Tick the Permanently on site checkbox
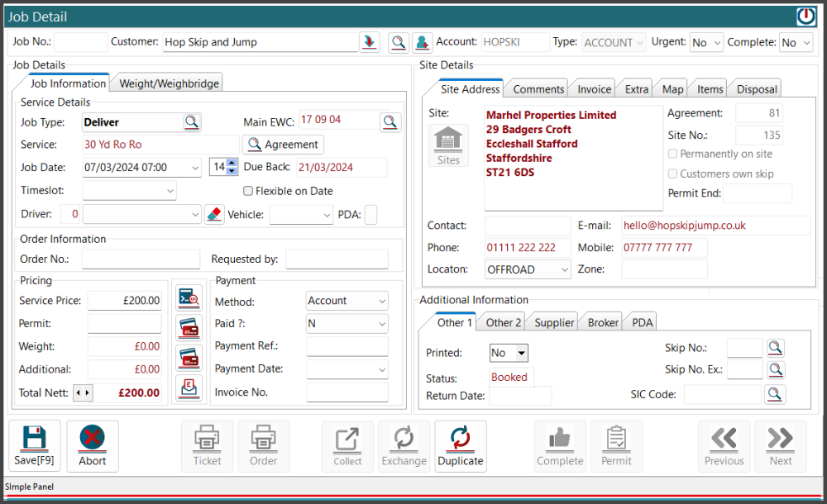The width and height of the screenshot is (827, 504). (673, 154)
